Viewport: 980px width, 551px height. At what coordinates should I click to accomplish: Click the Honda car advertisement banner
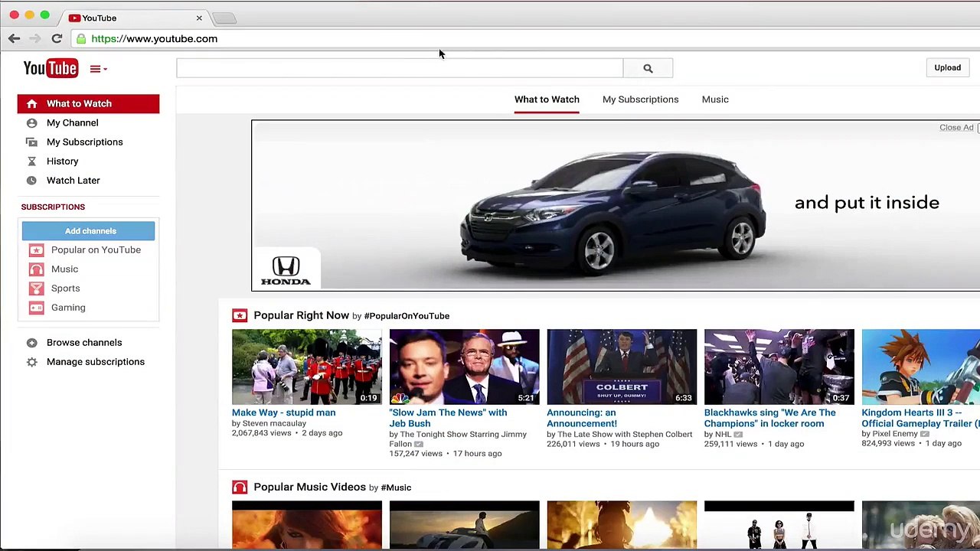616,205
